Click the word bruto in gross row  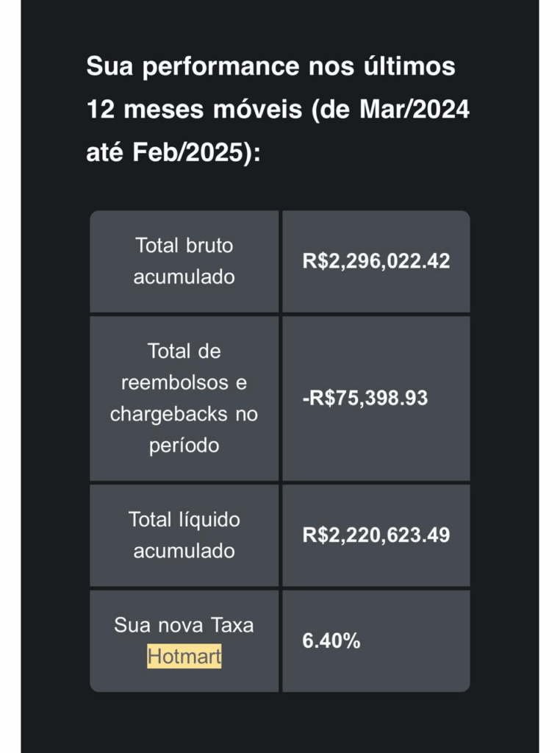[x=209, y=246]
